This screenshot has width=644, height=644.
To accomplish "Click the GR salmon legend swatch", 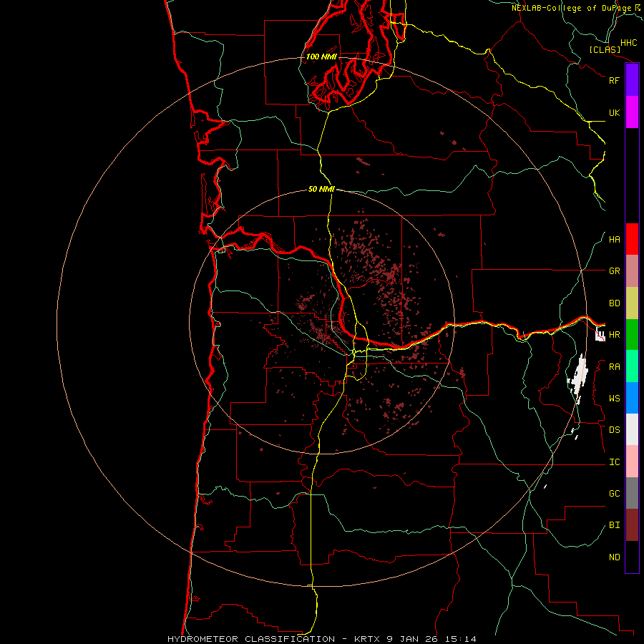I will click(632, 271).
